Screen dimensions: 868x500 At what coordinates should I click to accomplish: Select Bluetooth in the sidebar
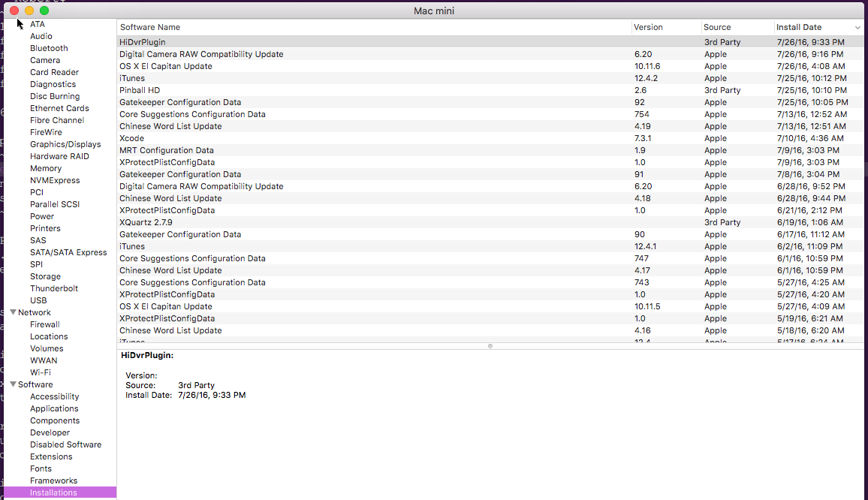click(x=49, y=48)
